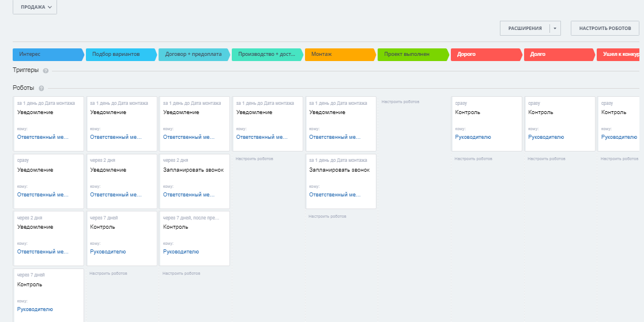Click Настроить роботов under Подбор вариантов column

tap(108, 273)
